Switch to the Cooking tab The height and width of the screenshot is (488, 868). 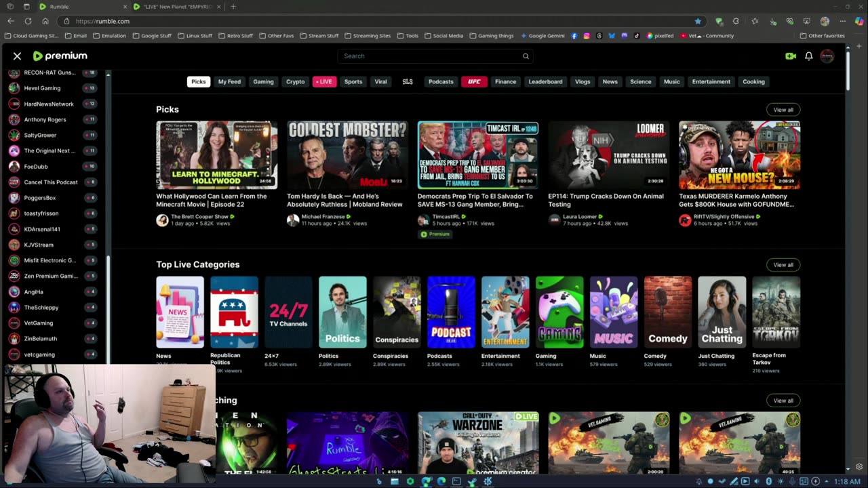click(x=753, y=81)
